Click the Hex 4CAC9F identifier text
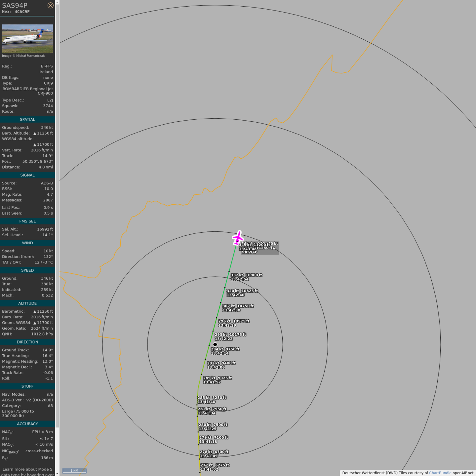Screen dimensions: 476x476 [16, 12]
